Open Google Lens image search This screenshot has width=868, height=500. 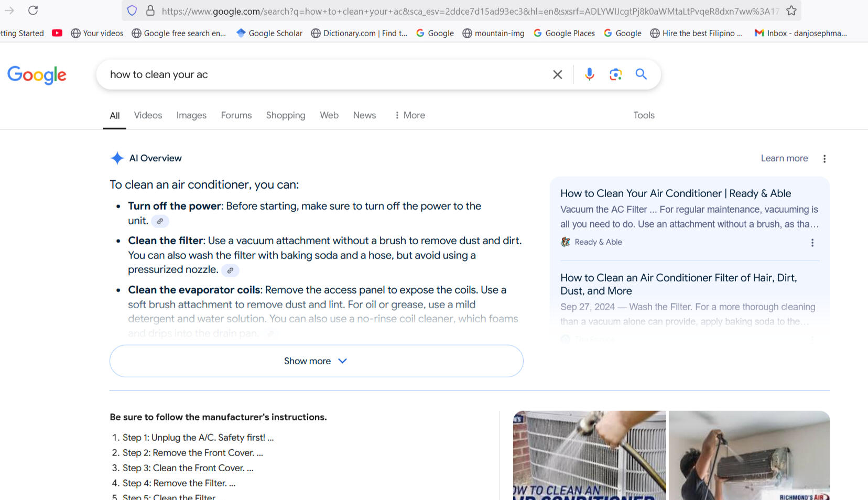pos(615,74)
